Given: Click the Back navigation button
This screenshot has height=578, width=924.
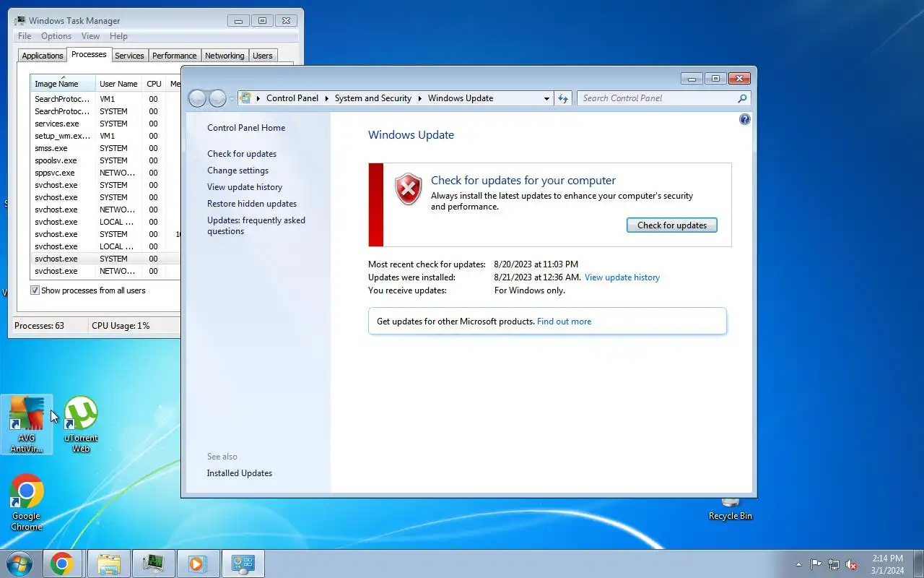Looking at the screenshot, I should point(198,98).
